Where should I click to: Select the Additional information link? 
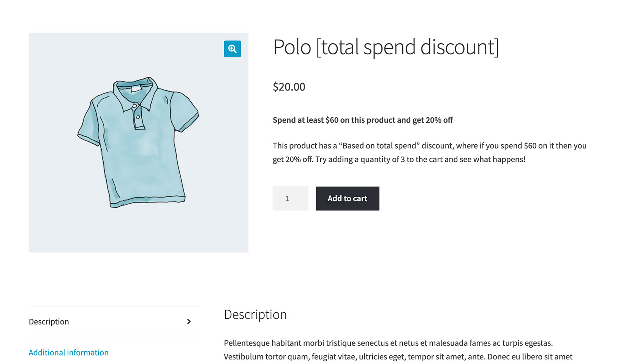pyautogui.click(x=68, y=352)
